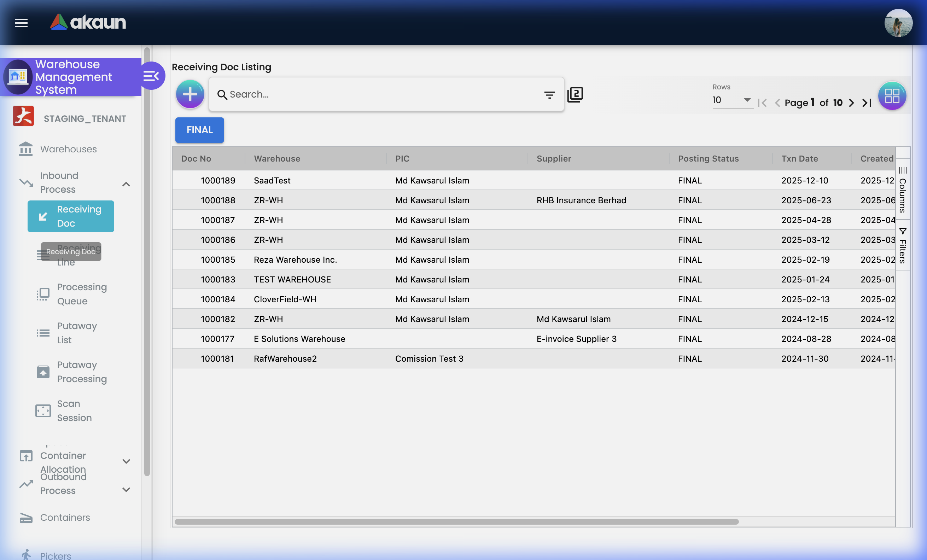This screenshot has width=927, height=560.
Task: Open the grid view icon at top right
Action: coord(892,95)
